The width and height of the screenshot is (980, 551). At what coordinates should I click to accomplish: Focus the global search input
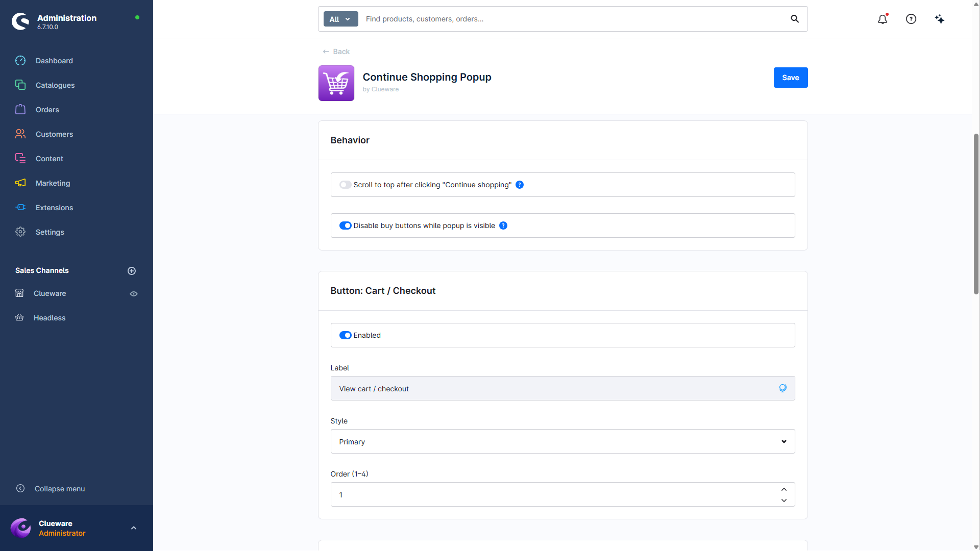(x=574, y=19)
